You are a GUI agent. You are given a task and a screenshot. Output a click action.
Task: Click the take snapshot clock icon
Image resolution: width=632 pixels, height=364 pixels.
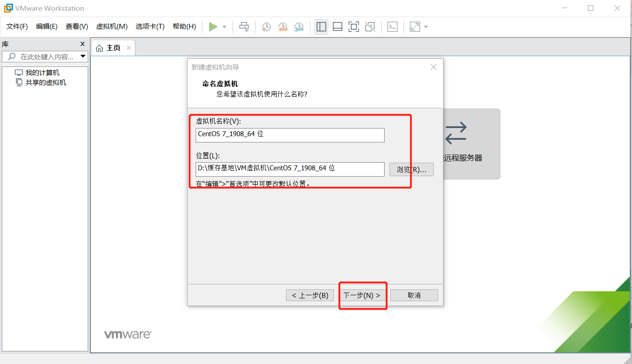[266, 27]
